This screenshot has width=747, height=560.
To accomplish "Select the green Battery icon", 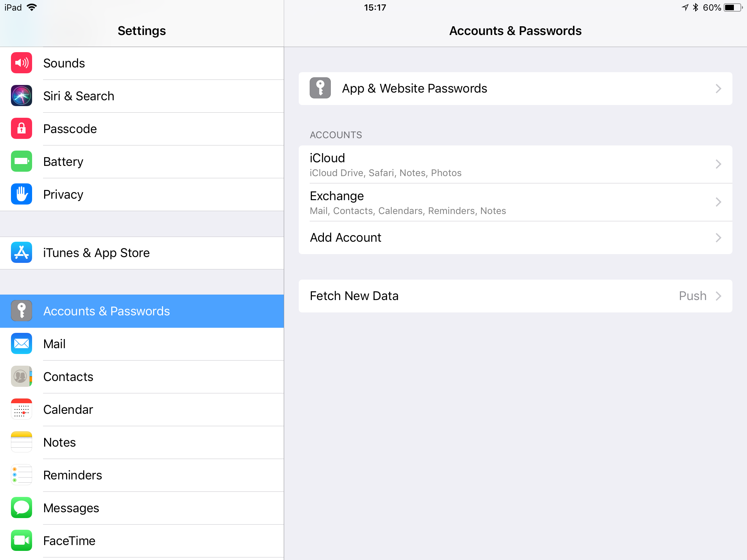I will [x=22, y=162].
